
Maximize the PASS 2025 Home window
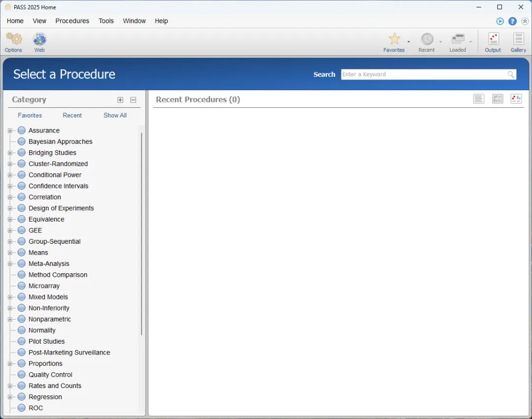click(x=499, y=7)
